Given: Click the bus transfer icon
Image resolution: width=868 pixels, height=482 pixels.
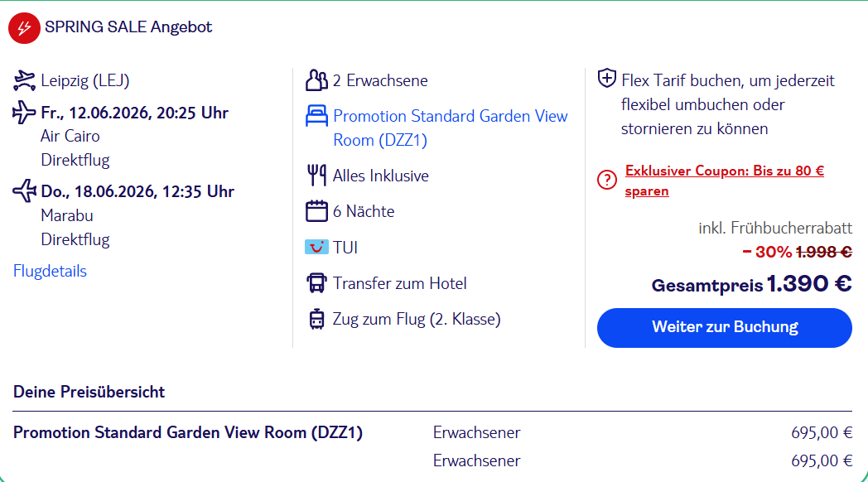Looking at the screenshot, I should tap(316, 282).
